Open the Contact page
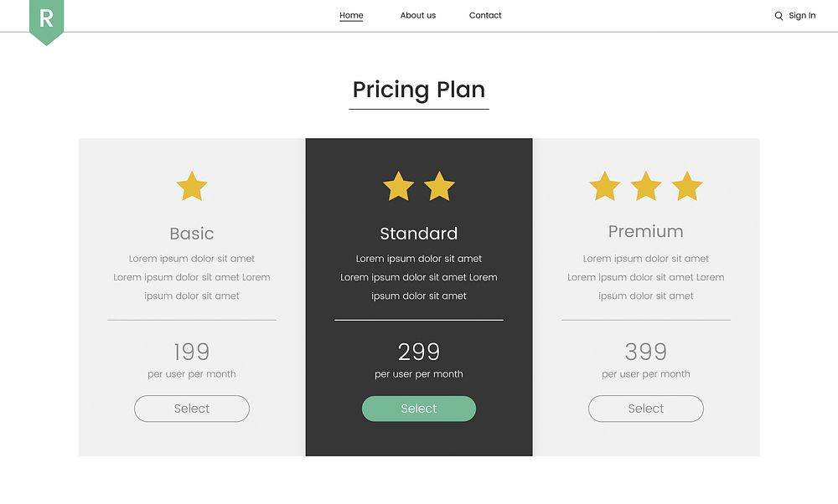This screenshot has height=504, width=838. pyautogui.click(x=485, y=14)
